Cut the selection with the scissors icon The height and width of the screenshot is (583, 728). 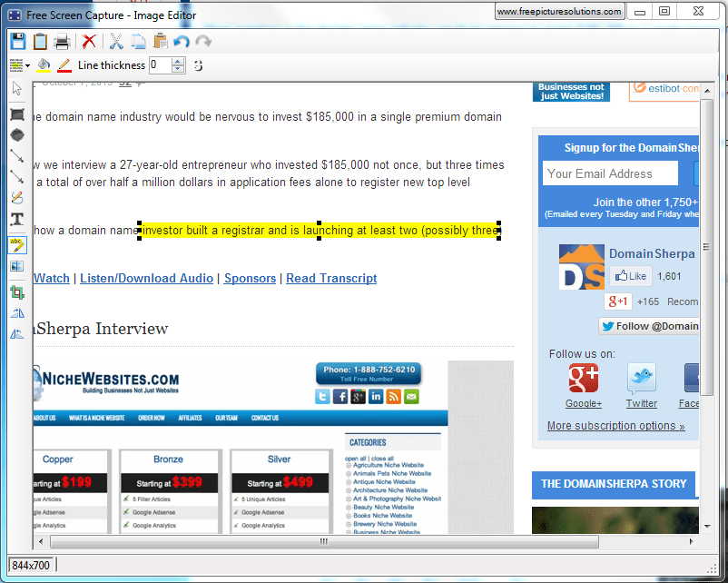(x=116, y=42)
